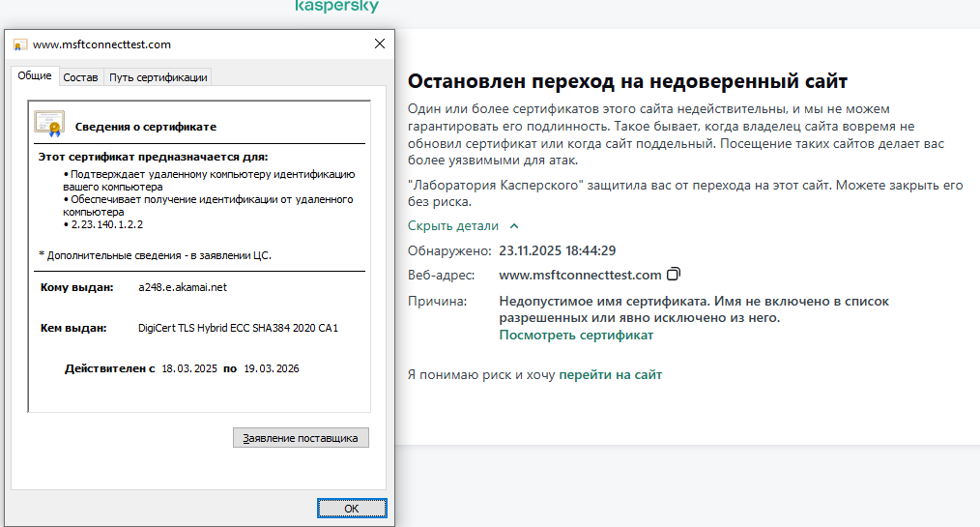This screenshot has height=527, width=980.
Task: Click Сведения о сертификате heading
Action: pyautogui.click(x=146, y=127)
